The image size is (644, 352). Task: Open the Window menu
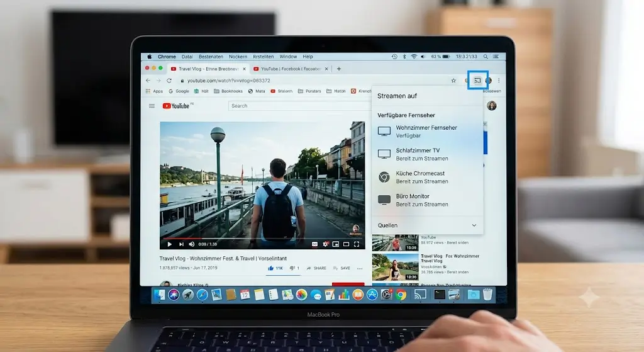(x=288, y=57)
